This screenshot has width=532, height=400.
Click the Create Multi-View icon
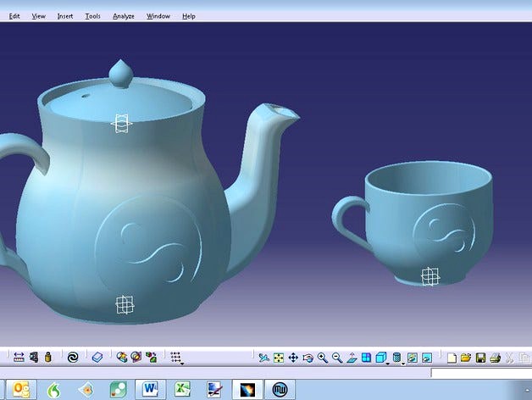pos(367,358)
